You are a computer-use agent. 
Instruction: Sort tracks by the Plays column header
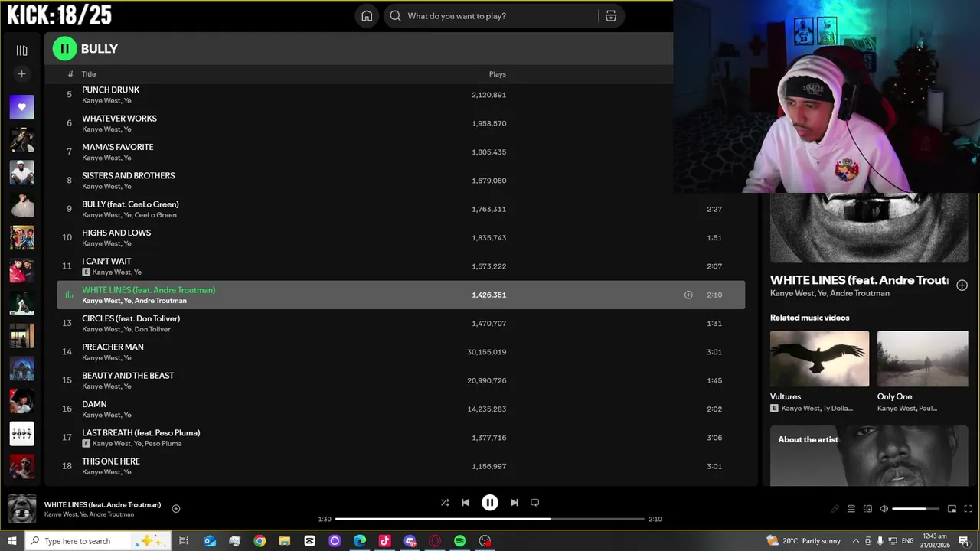498,74
